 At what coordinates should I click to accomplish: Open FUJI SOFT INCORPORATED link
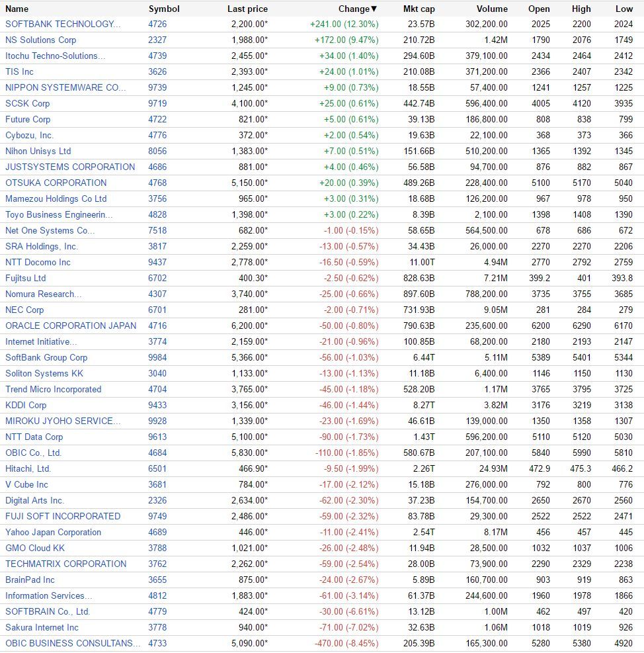click(63, 516)
